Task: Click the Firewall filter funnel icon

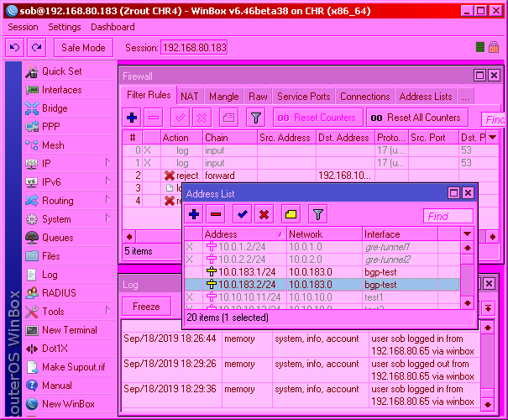Action: pos(256,118)
